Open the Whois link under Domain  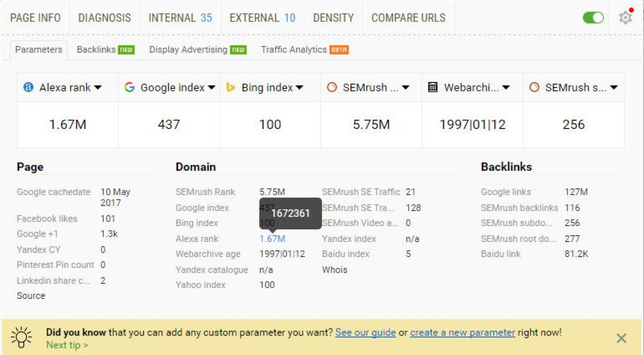(335, 270)
